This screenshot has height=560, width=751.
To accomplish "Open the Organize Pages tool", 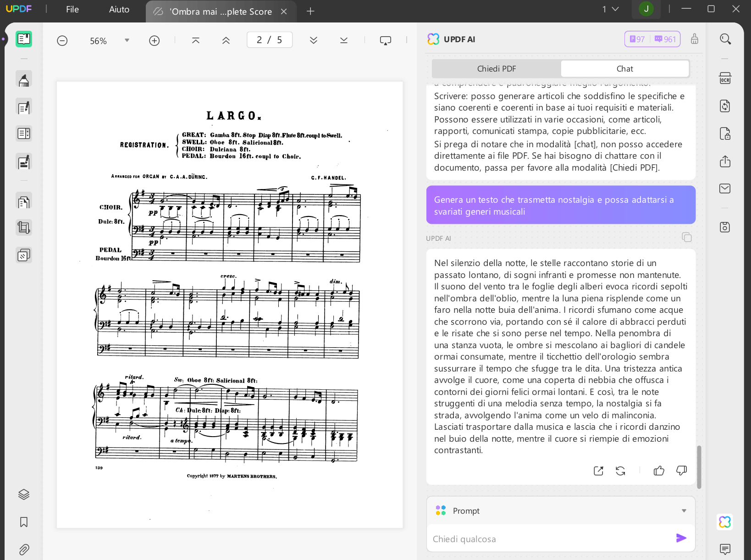I will 24,202.
